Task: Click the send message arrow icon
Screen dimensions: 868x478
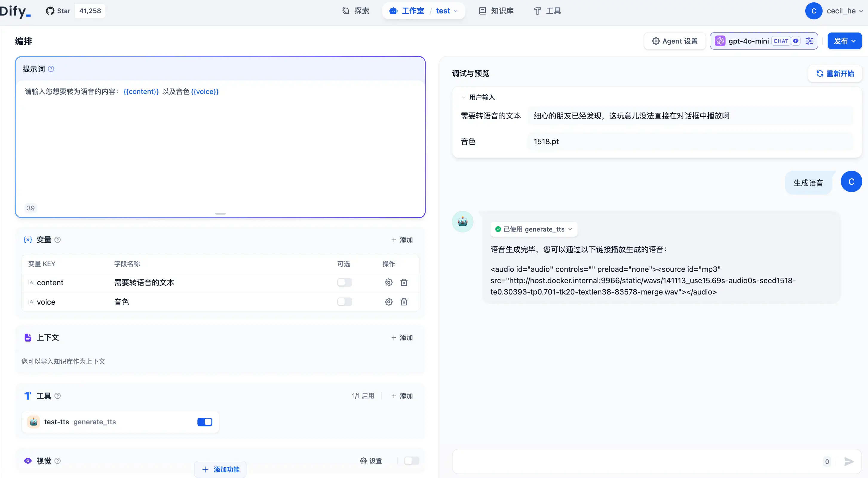Action: click(x=849, y=462)
